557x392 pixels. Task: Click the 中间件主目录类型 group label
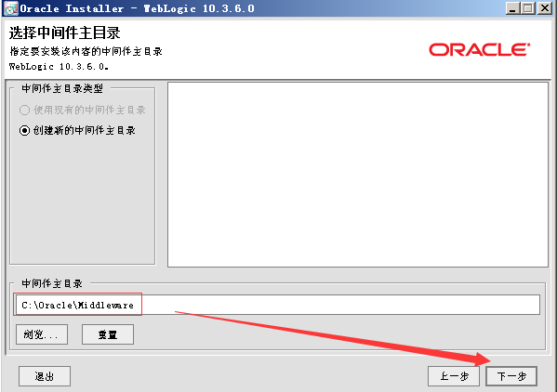click(62, 88)
